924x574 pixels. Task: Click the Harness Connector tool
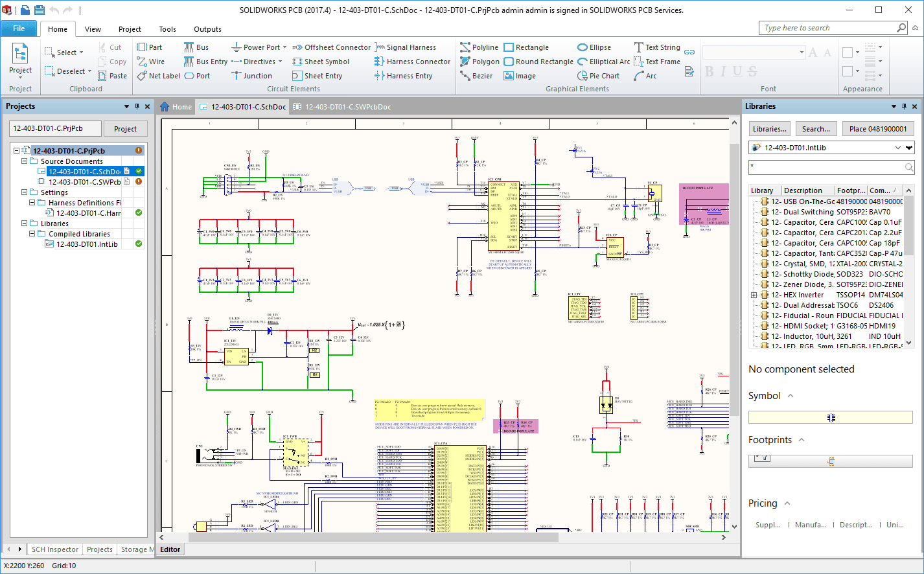click(412, 62)
